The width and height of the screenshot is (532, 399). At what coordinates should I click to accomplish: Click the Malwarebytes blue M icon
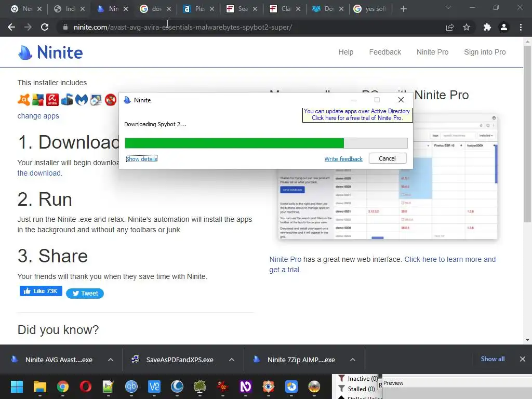pos(82,100)
